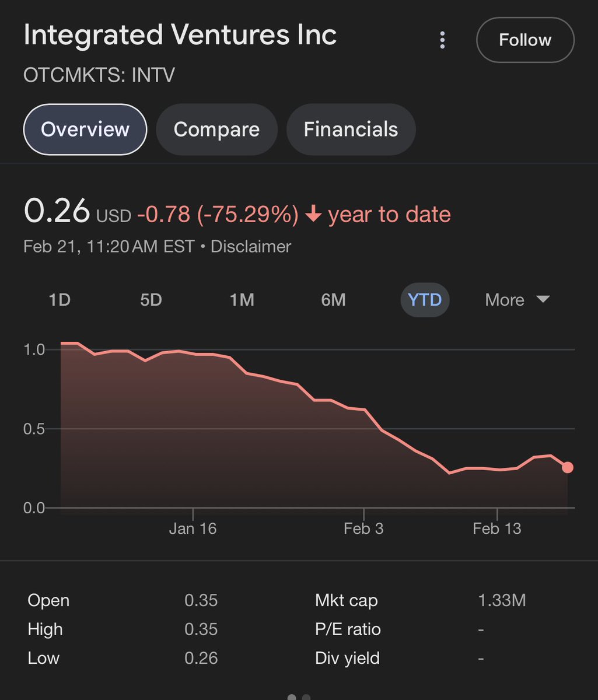Click the timestamp Feb 21, 11:20 AM EST
Screen dimensions: 598x700
pyautogui.click(x=109, y=247)
